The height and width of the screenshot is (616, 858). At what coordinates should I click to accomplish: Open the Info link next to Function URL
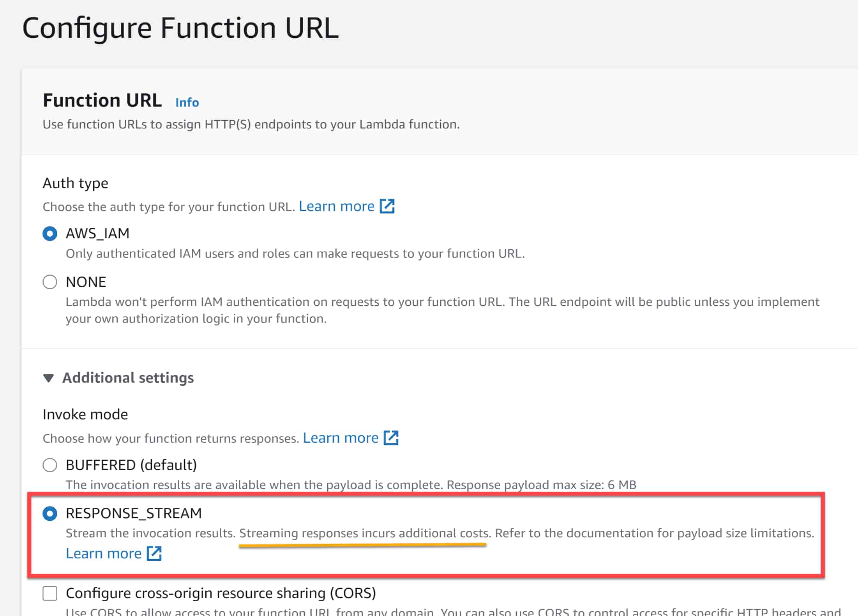pyautogui.click(x=186, y=102)
